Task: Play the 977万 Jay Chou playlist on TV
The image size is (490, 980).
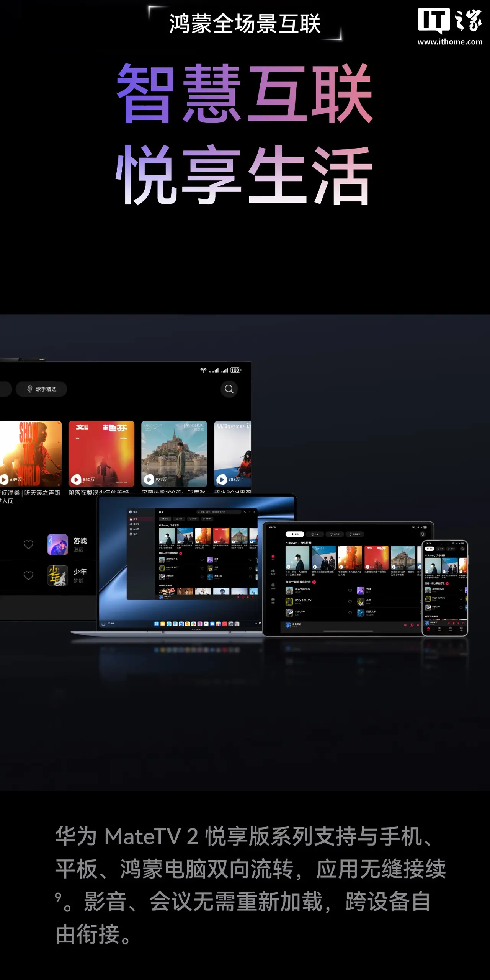Action: [x=174, y=454]
